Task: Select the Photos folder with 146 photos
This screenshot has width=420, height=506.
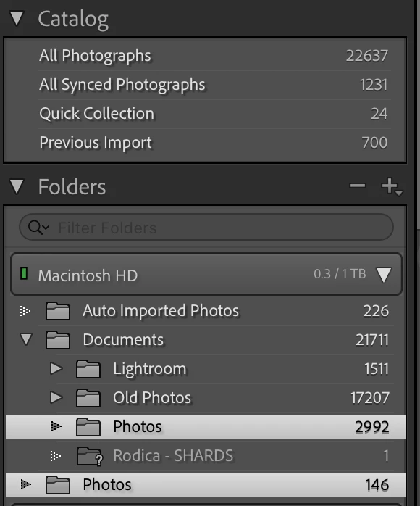Action: pos(206,485)
